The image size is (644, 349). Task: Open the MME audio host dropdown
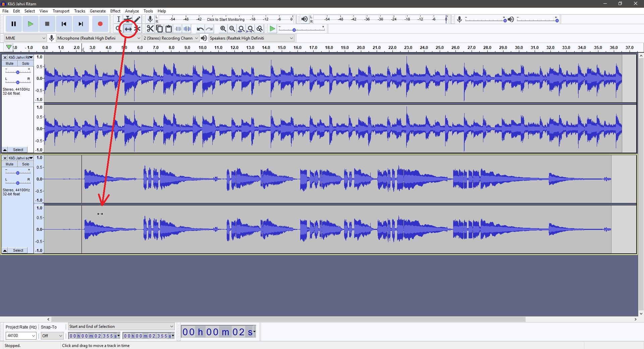pyautogui.click(x=25, y=38)
